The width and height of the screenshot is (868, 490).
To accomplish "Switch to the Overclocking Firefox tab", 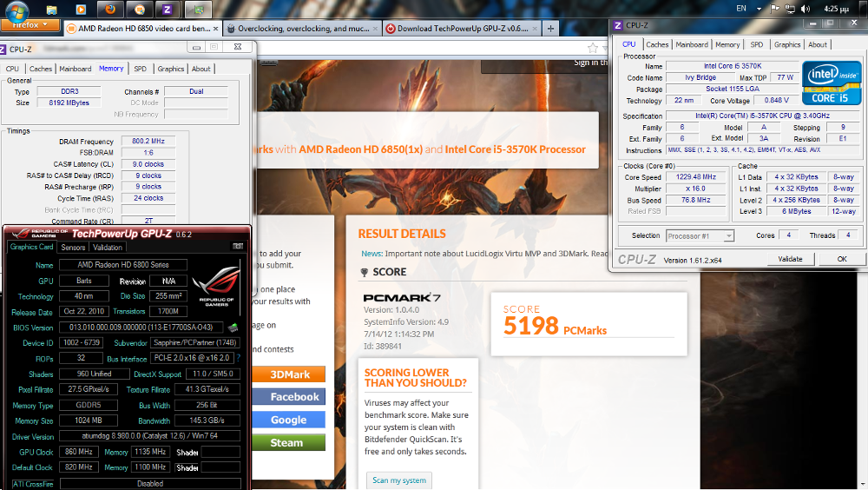I will click(302, 29).
